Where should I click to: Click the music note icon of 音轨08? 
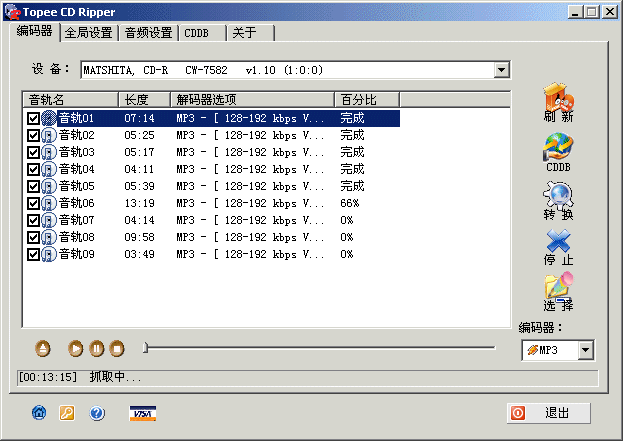coord(49,238)
